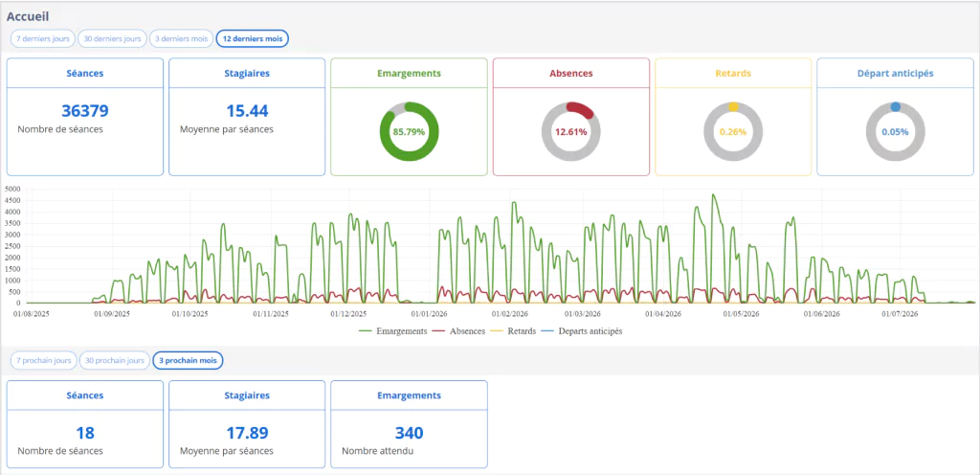The height and width of the screenshot is (475, 980).
Task: Open the Stagiaires card showing 15.44
Action: 247,117
